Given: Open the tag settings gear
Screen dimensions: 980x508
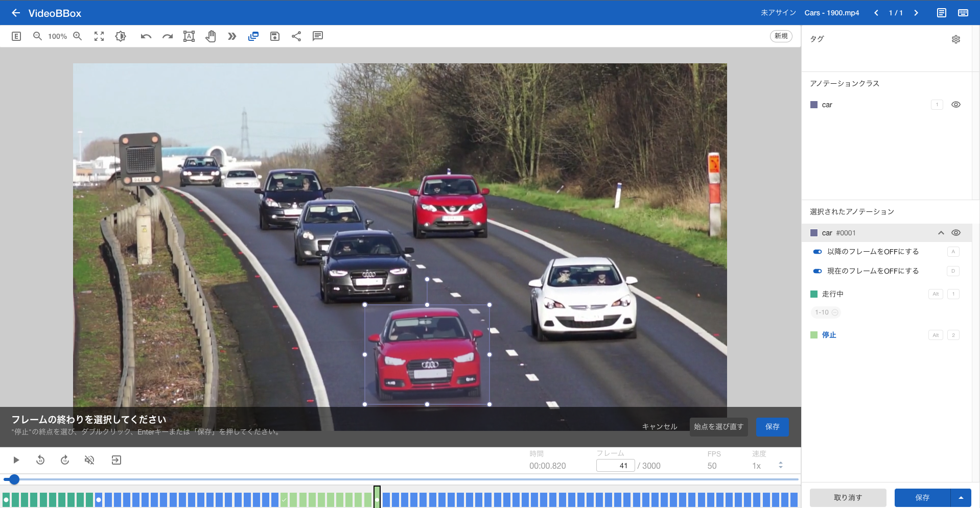Looking at the screenshot, I should coord(956,39).
